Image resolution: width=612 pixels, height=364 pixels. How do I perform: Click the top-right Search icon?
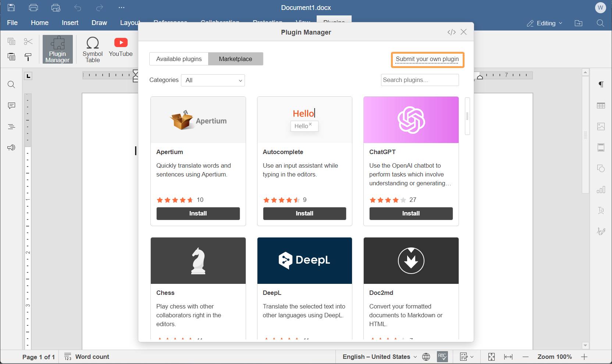600,23
